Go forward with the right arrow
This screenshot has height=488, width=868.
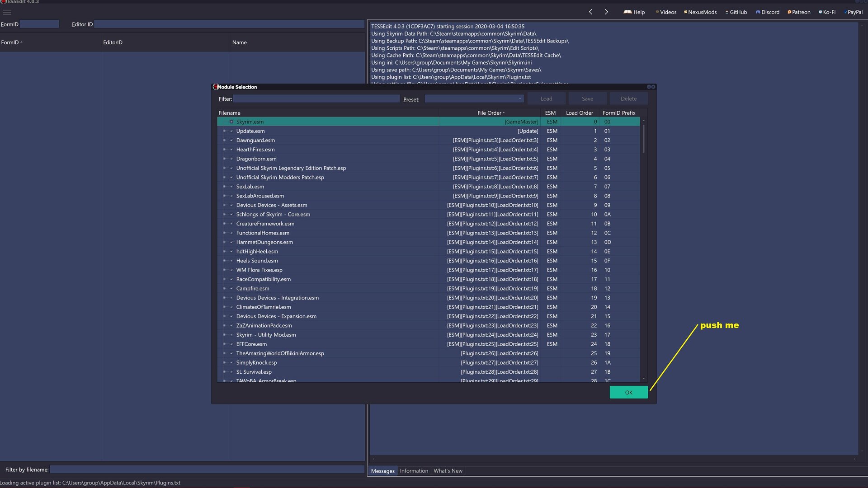606,12
